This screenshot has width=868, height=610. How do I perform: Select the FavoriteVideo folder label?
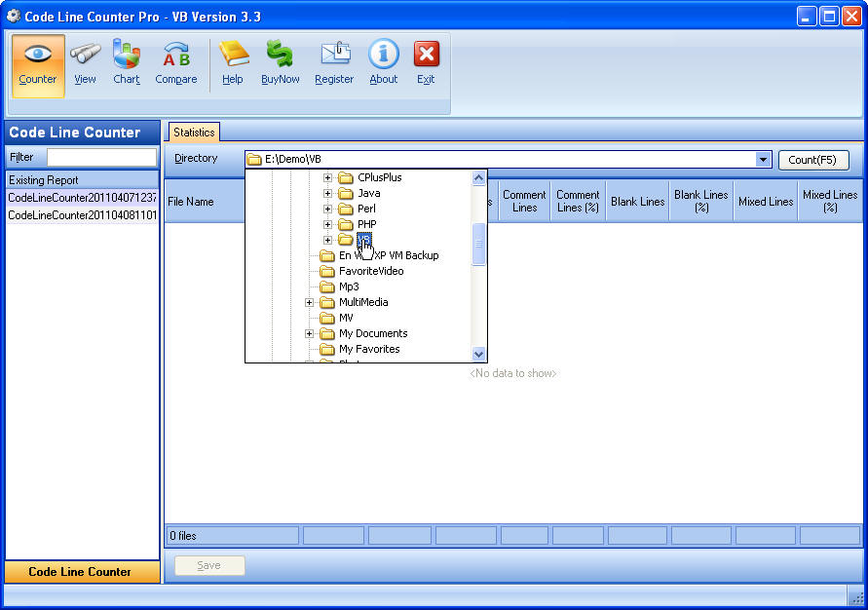(371, 271)
